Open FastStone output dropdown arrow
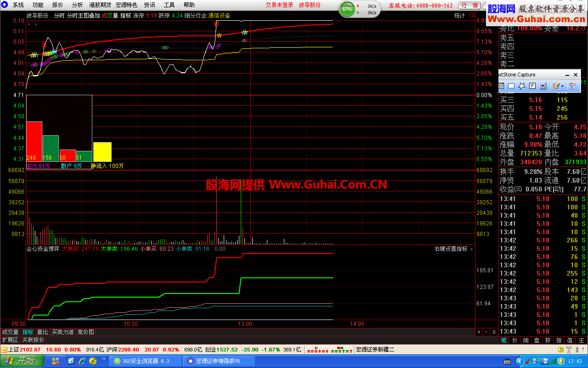 [563, 86]
